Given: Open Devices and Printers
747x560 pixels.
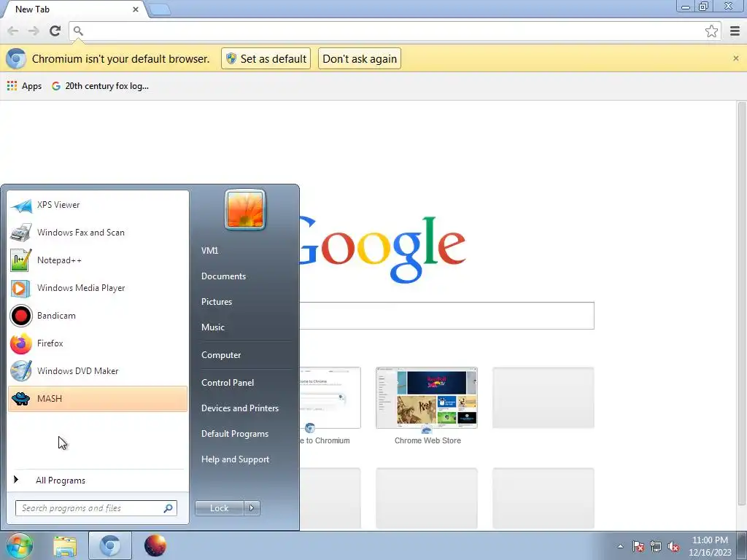Looking at the screenshot, I should click(239, 408).
